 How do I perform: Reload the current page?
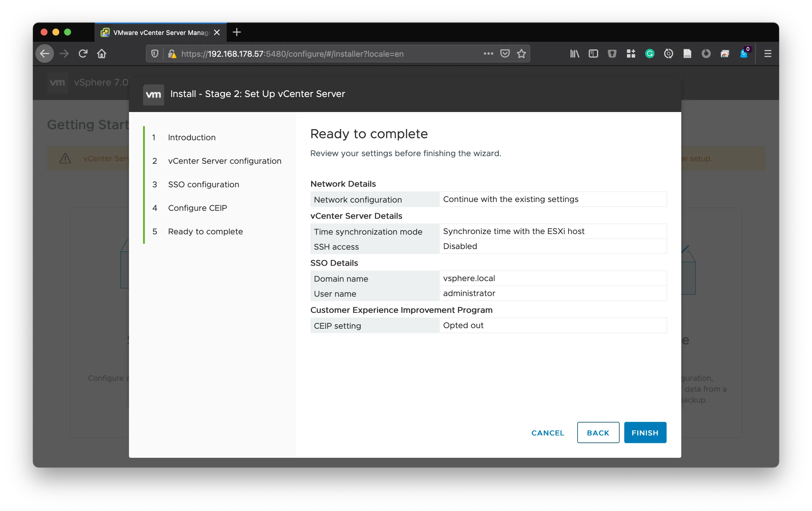coord(83,54)
